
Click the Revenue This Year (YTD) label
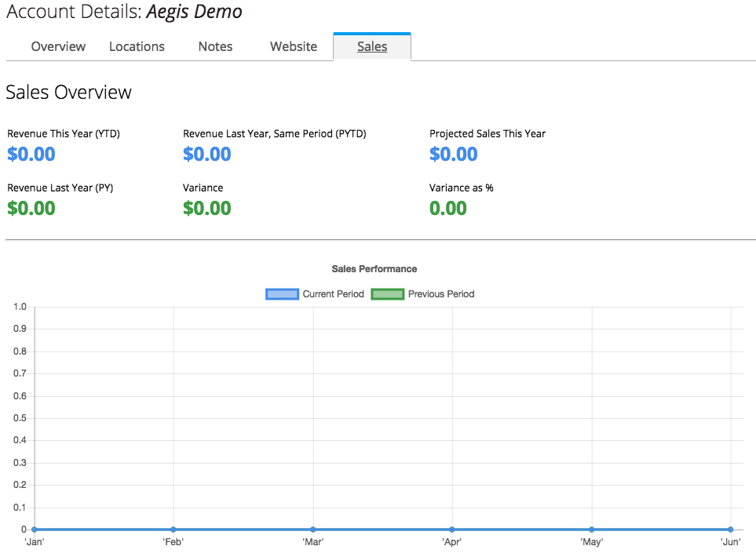click(x=64, y=134)
